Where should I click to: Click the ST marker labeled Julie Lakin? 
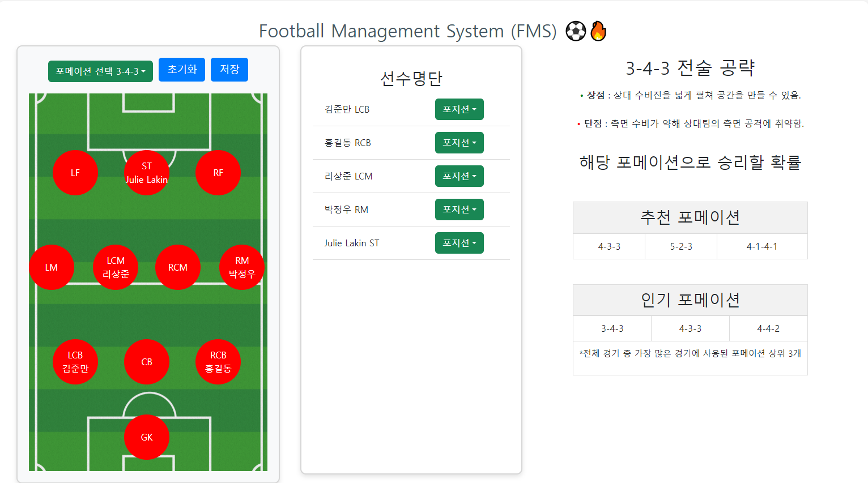[x=147, y=172]
